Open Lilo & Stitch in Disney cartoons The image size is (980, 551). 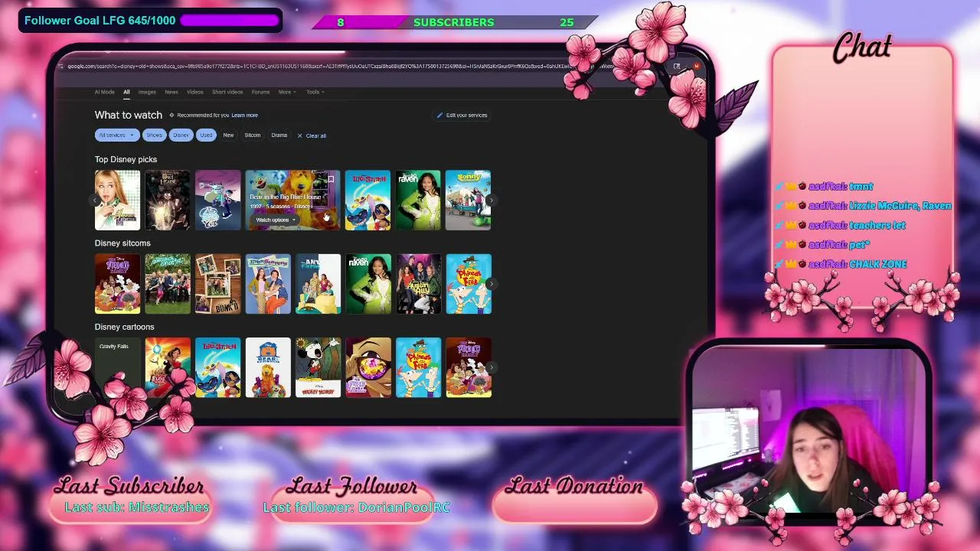point(217,367)
